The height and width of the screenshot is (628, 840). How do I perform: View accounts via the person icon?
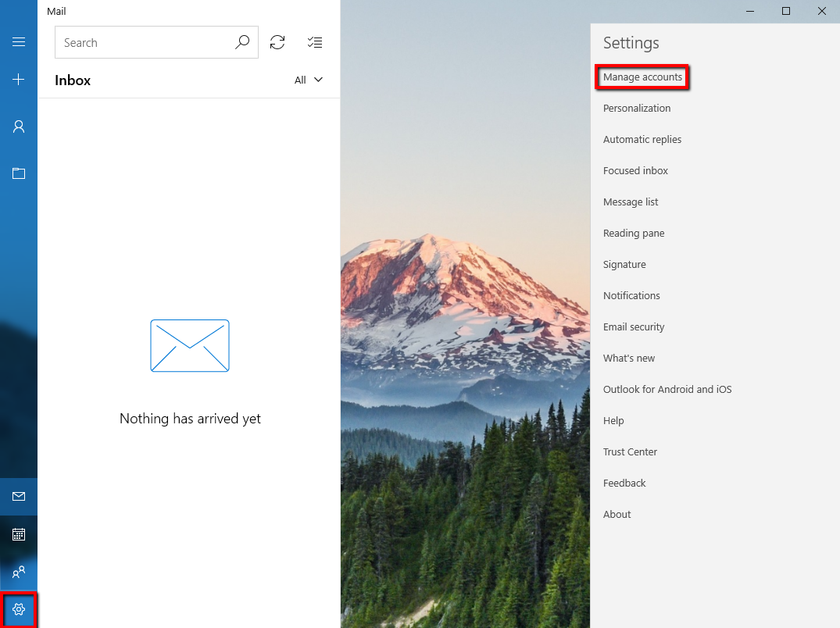point(18,126)
